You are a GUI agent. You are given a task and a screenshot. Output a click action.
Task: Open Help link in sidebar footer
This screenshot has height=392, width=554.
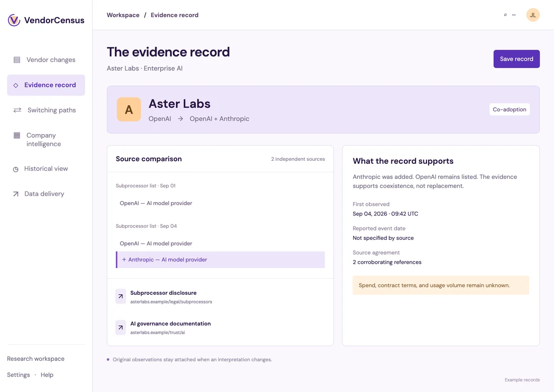47,375
